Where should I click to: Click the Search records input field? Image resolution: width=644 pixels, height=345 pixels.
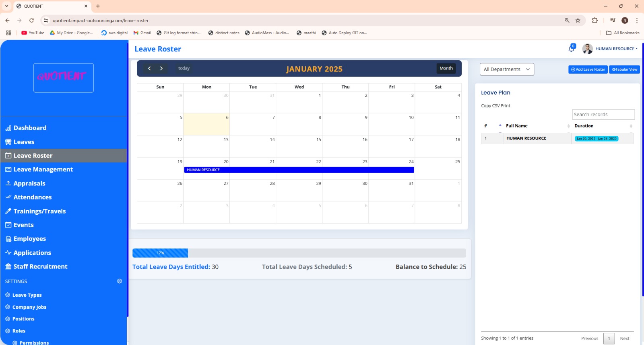click(603, 115)
